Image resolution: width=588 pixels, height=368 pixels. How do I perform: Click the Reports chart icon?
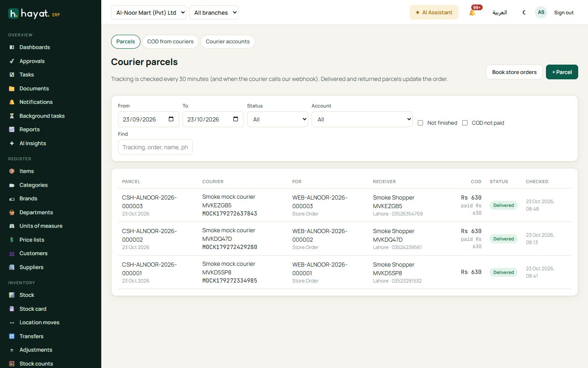12,130
